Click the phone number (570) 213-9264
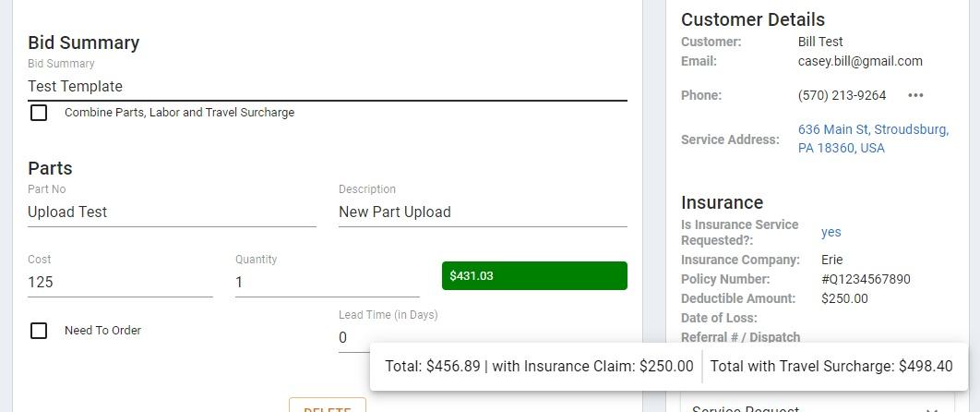Image resolution: width=980 pixels, height=412 pixels. coord(842,96)
